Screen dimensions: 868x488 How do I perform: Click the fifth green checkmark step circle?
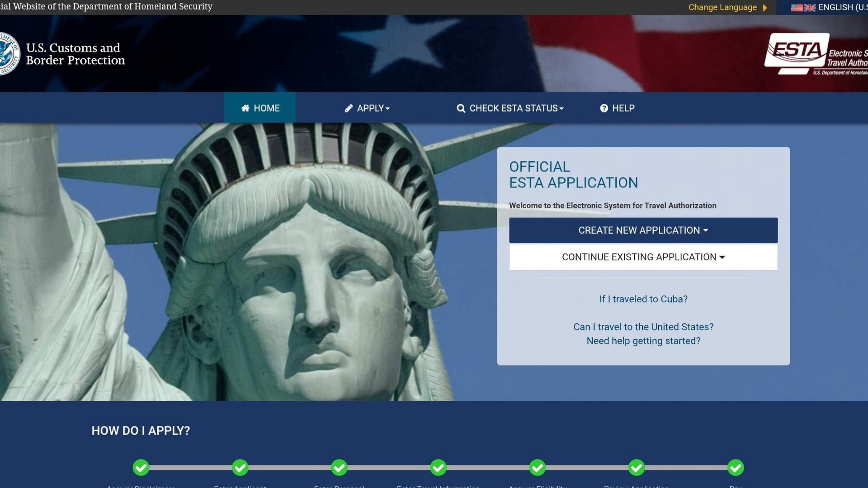pyautogui.click(x=538, y=468)
